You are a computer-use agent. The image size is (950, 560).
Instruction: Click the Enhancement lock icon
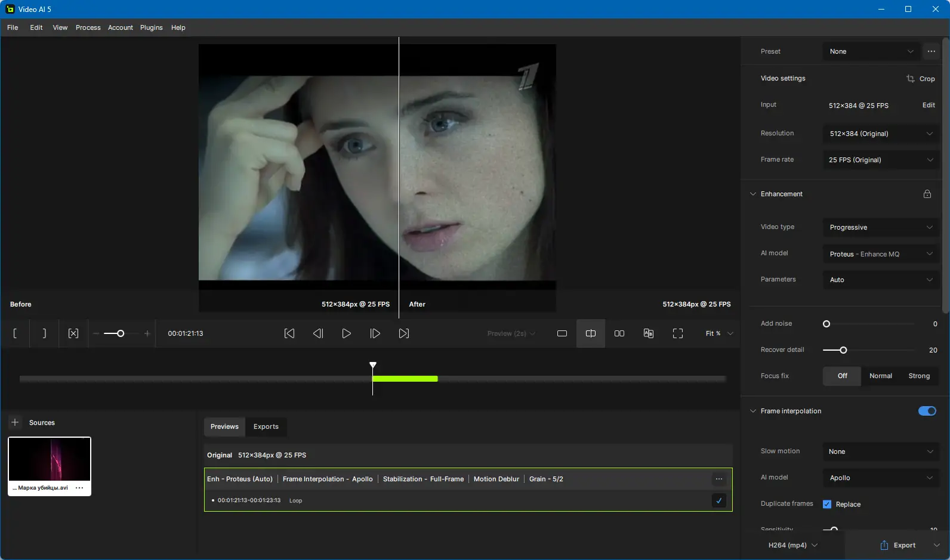coord(927,194)
